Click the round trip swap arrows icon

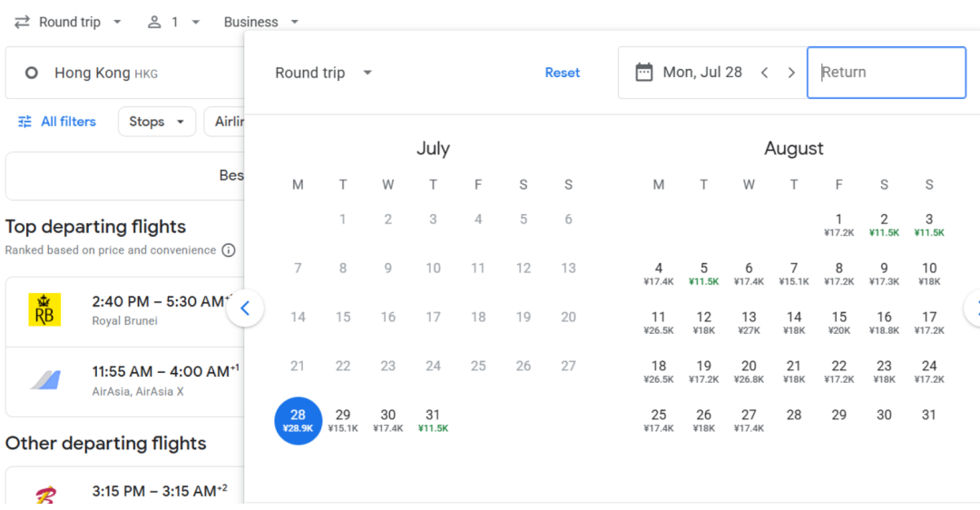[x=22, y=22]
